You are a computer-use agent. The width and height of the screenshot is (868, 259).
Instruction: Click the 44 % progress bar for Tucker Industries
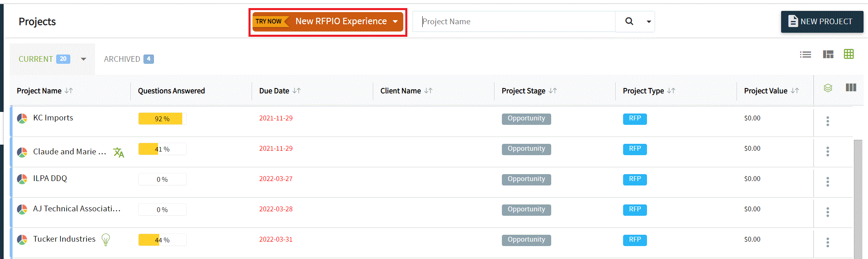tap(162, 240)
